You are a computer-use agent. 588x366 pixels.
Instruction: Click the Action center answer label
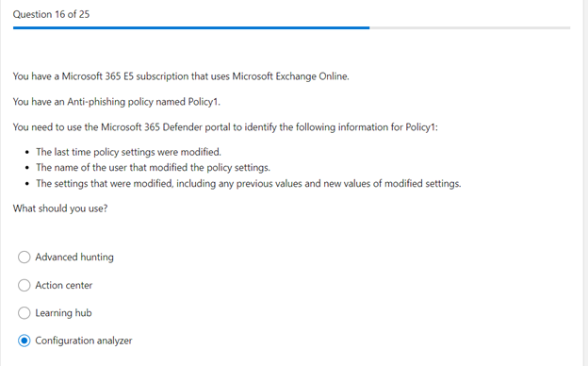pyautogui.click(x=64, y=285)
